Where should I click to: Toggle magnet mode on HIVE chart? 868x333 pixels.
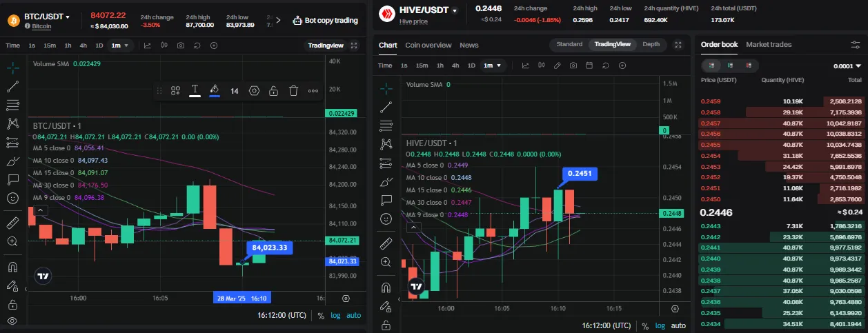[386, 287]
